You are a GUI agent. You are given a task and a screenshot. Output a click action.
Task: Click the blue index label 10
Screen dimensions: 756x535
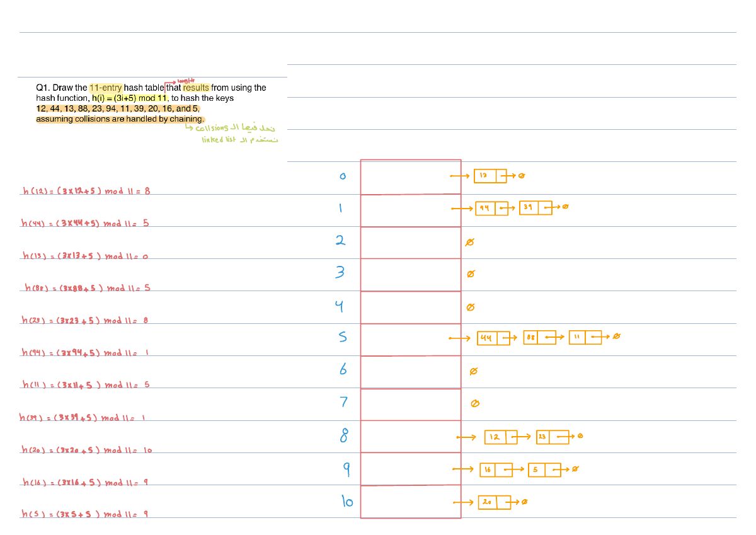point(347,501)
